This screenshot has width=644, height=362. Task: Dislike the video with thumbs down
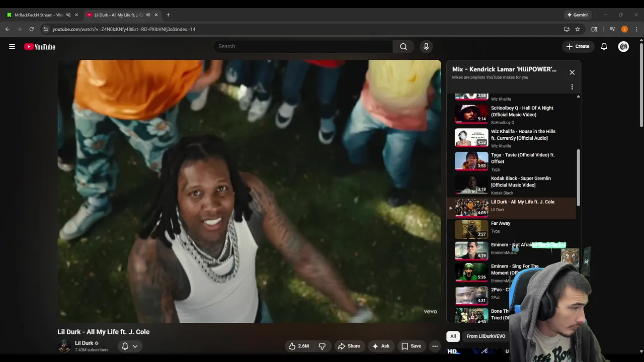click(322, 346)
